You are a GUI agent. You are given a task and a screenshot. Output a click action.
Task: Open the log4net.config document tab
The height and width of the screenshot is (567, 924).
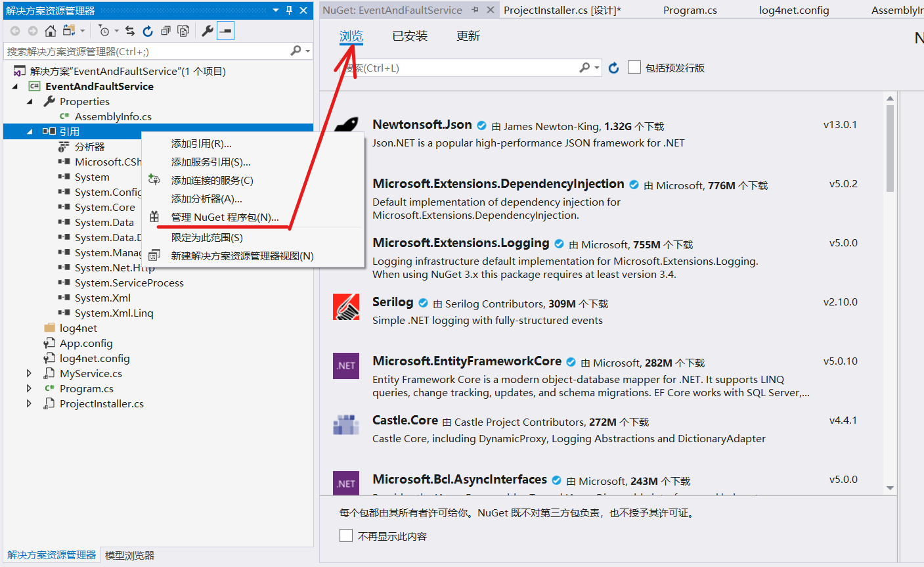click(794, 10)
